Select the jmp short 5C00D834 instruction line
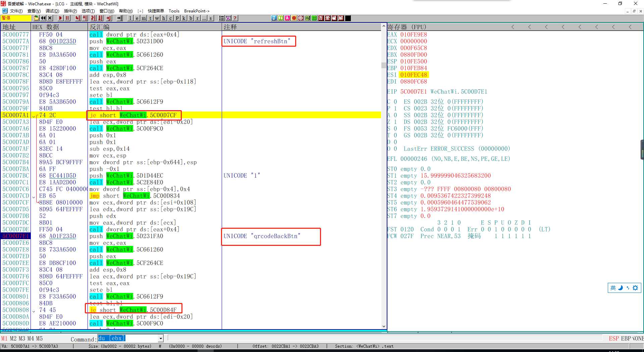The image size is (644, 352). (135, 196)
